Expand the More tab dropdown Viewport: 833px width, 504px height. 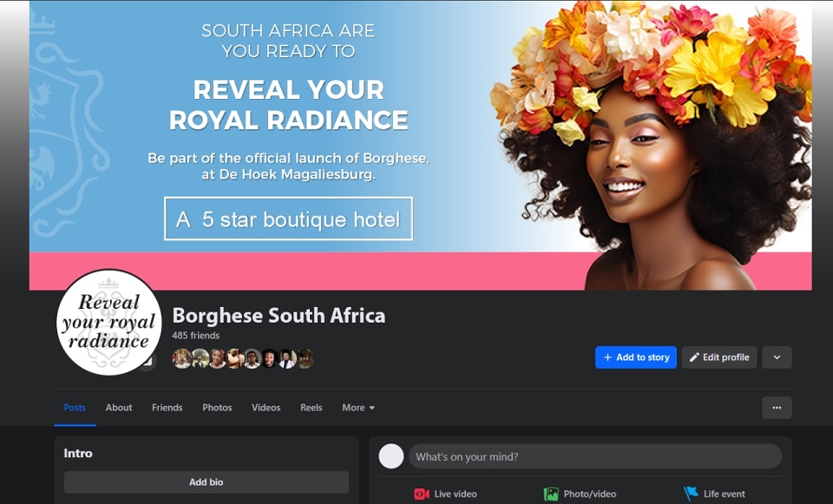coord(358,408)
